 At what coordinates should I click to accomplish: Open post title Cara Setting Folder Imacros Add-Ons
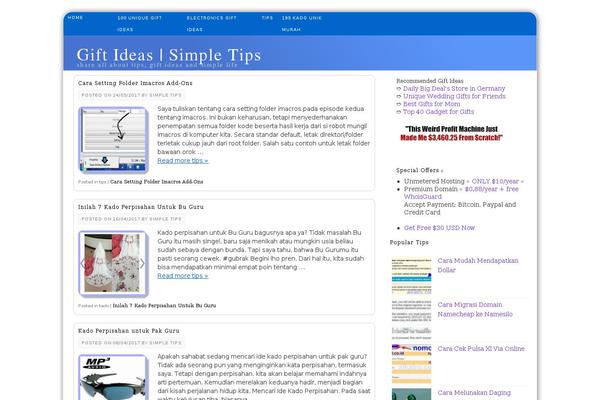click(135, 83)
